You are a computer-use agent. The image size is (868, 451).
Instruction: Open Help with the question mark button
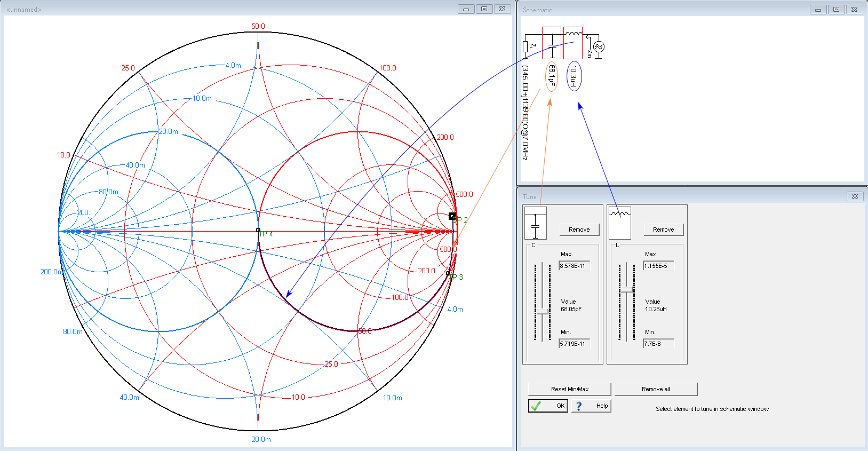(591, 406)
